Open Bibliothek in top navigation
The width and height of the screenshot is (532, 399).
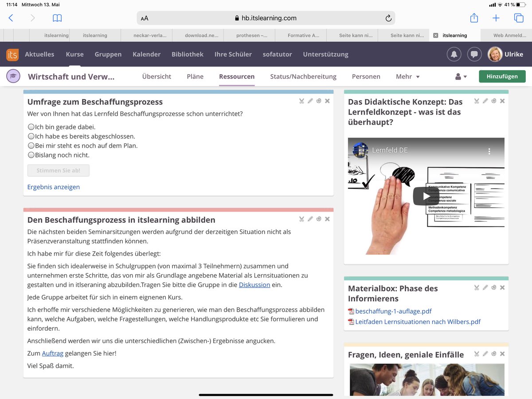pyautogui.click(x=188, y=54)
